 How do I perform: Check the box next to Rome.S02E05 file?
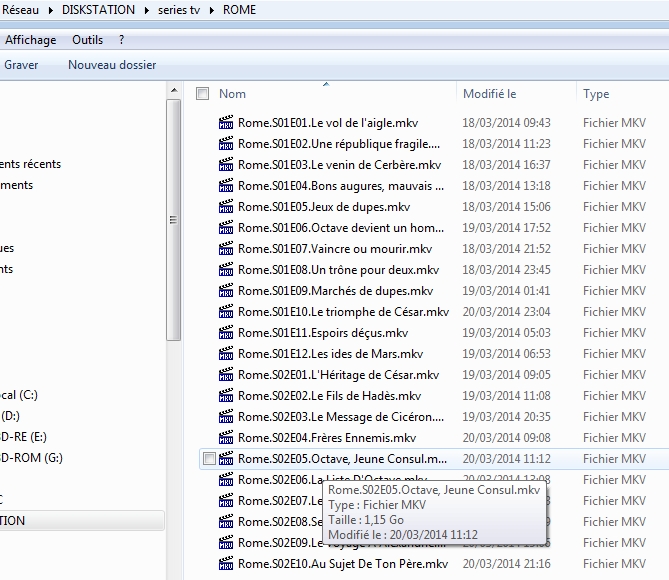coord(209,459)
